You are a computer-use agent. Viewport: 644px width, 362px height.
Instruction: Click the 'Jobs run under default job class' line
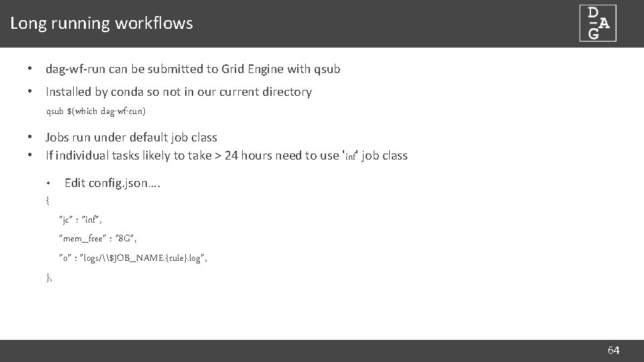[x=131, y=137]
